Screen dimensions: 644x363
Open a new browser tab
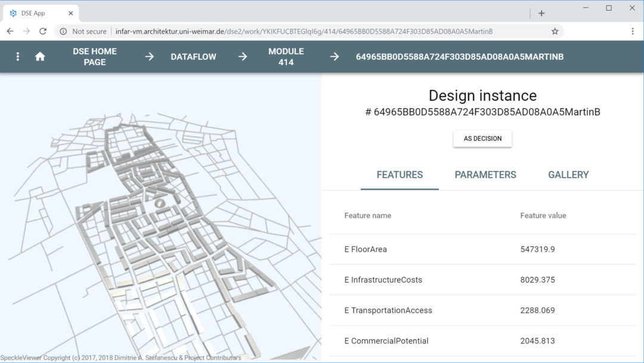[541, 13]
